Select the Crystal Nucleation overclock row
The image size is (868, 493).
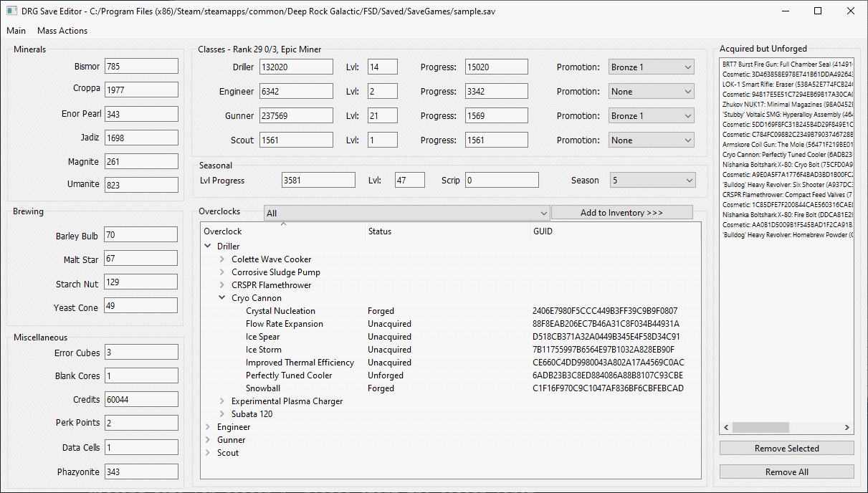tap(450, 311)
